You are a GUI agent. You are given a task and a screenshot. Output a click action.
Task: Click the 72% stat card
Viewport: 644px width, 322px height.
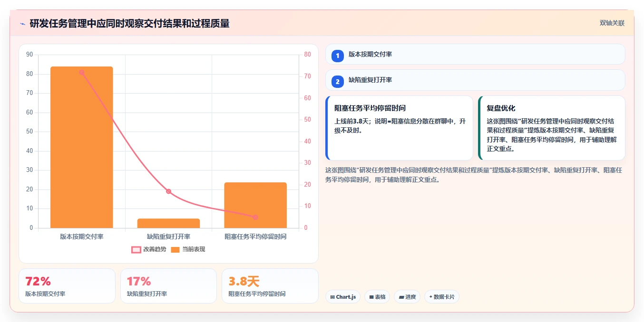67,286
